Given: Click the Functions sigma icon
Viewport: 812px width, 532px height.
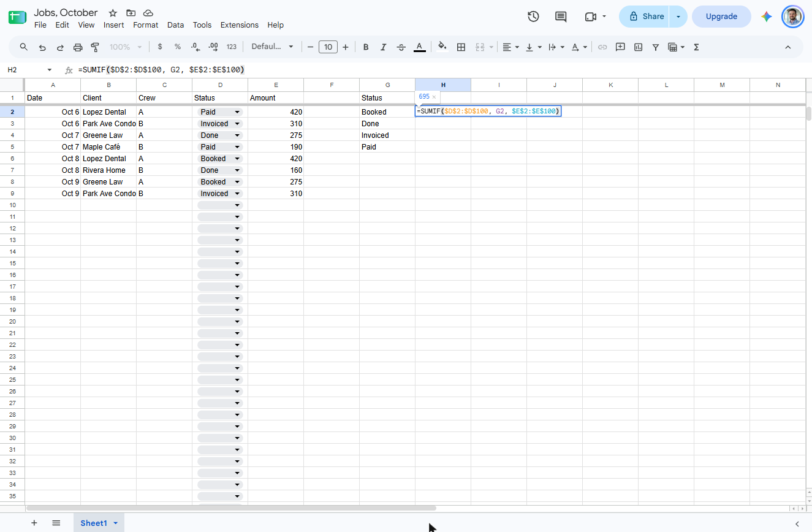Looking at the screenshot, I should pyautogui.click(x=696, y=47).
